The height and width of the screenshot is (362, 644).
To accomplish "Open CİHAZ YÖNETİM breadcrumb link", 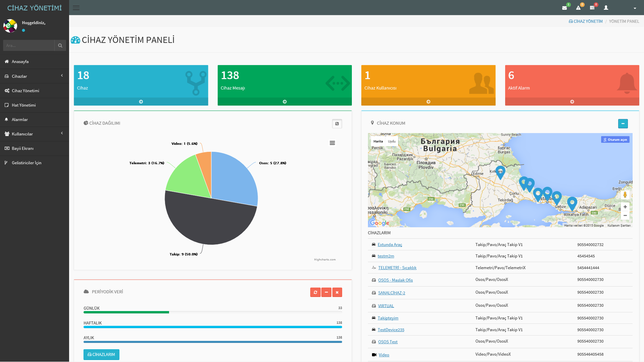I will tap(586, 21).
